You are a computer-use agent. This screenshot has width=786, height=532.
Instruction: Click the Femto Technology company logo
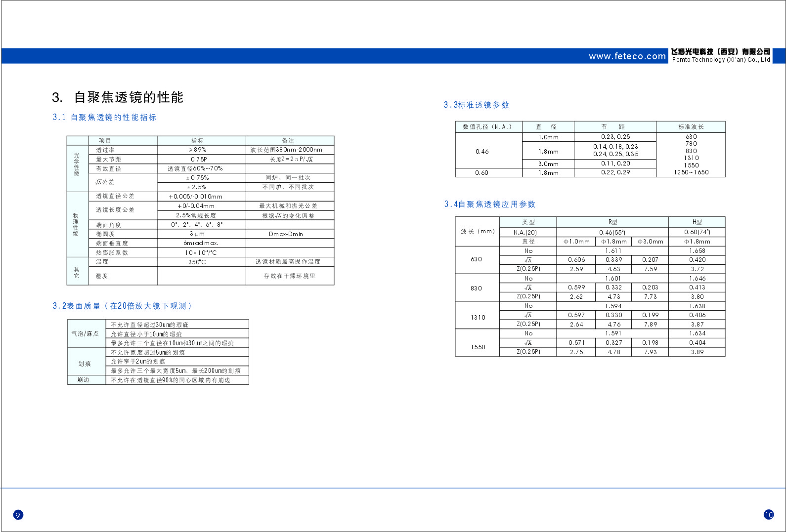[x=720, y=55]
